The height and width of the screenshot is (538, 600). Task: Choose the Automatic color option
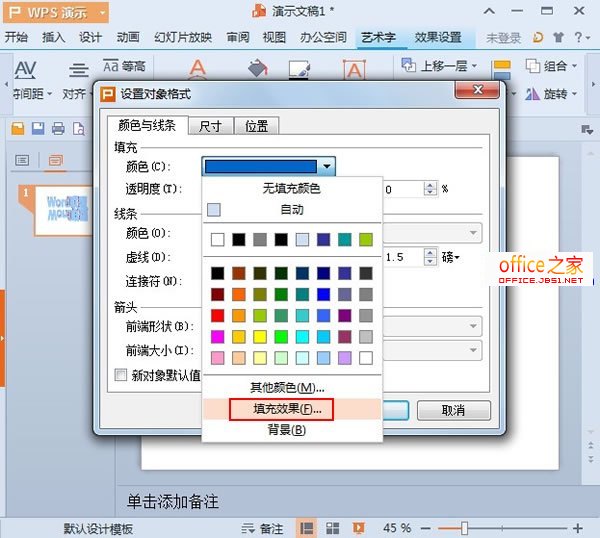291,209
